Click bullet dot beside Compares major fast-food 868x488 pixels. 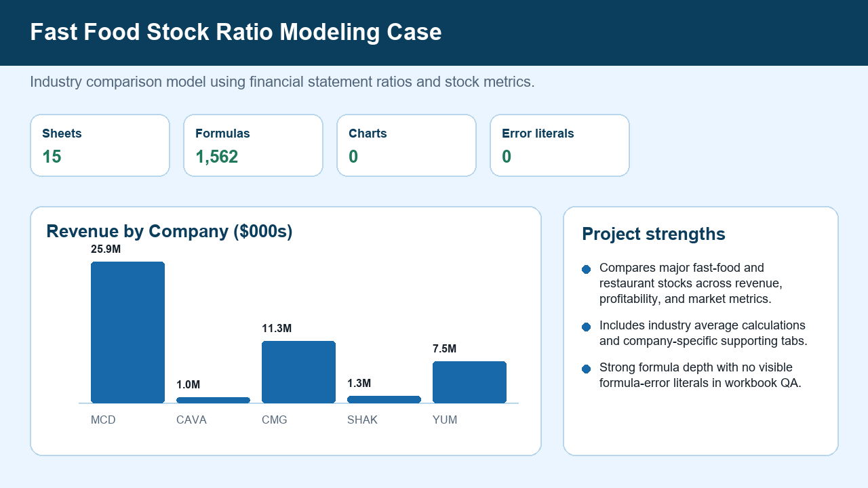[x=587, y=270]
